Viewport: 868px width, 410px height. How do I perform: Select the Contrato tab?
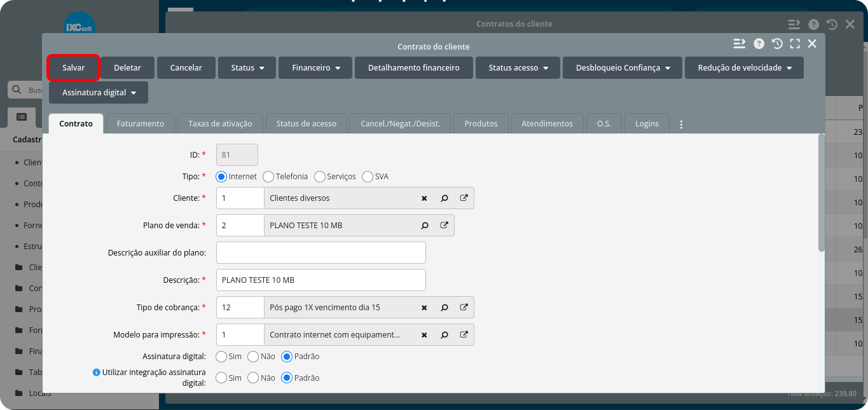tap(76, 123)
